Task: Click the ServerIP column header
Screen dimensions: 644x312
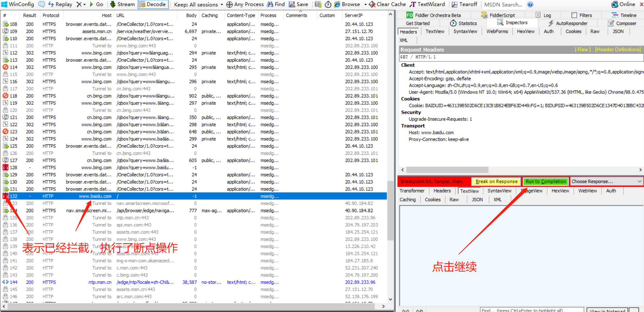Action: click(x=354, y=15)
